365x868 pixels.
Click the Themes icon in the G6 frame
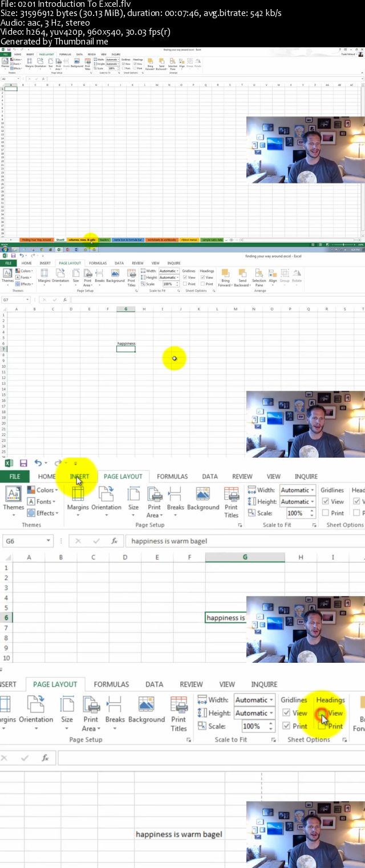[14, 494]
